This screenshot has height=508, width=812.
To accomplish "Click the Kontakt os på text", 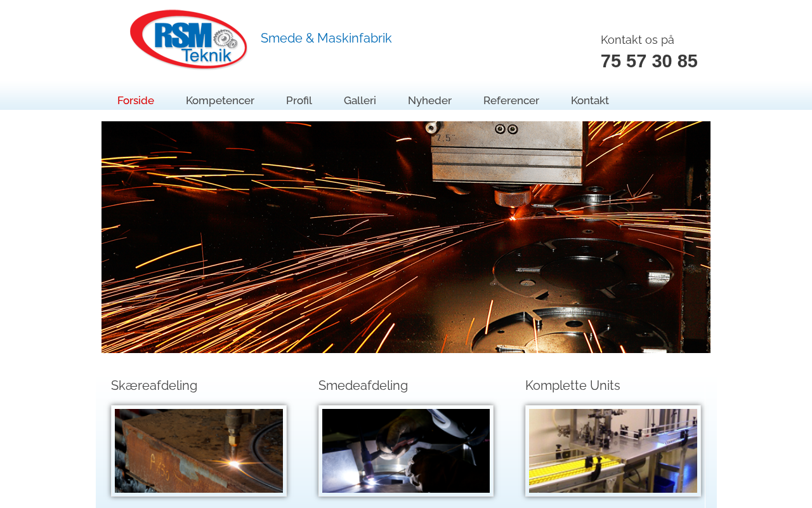I will 638,40.
